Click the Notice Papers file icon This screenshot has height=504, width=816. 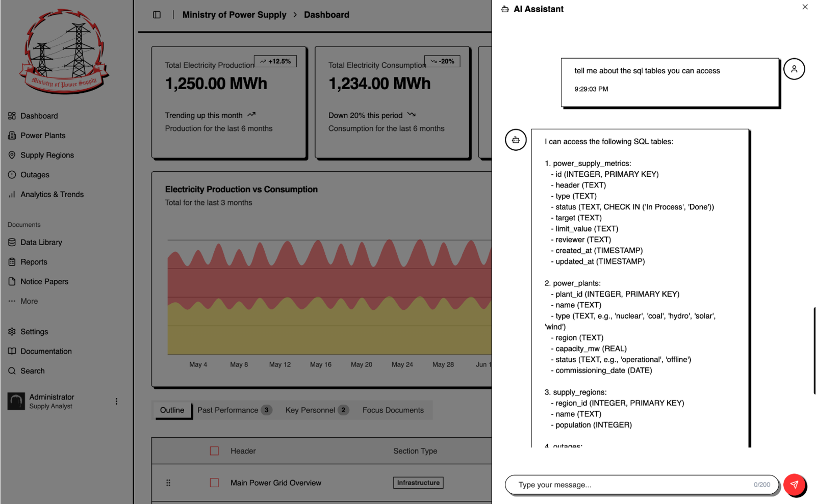[x=12, y=281]
